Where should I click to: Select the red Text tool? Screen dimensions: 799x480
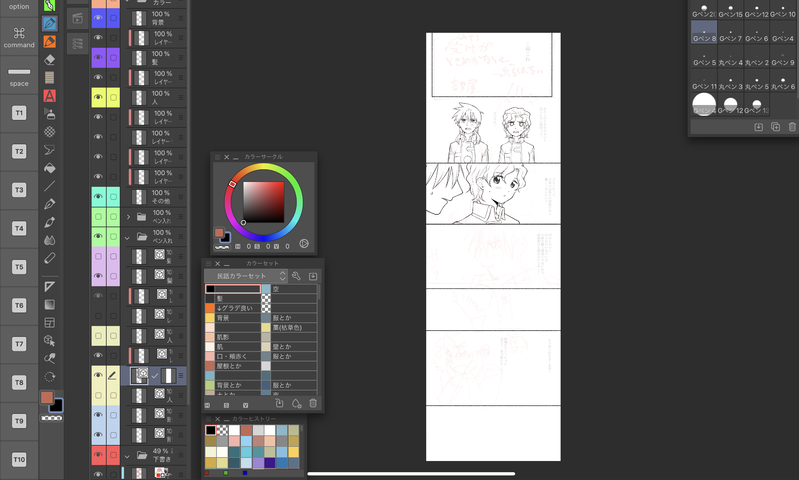49,95
